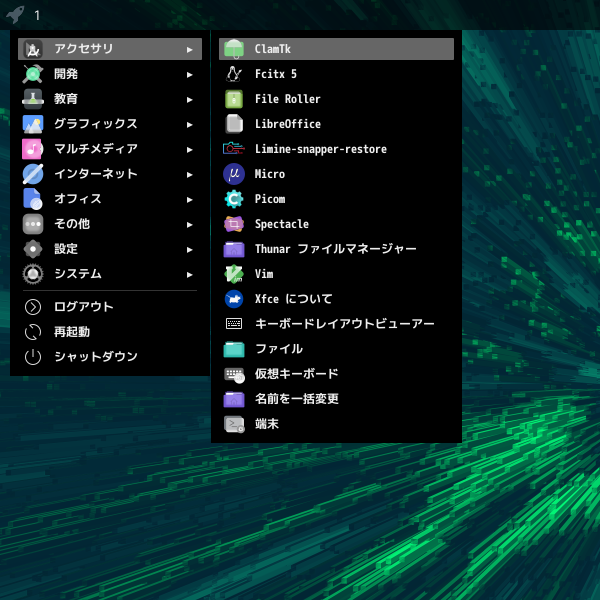This screenshot has width=600, height=600.
Task: Click the LibreOffice document icon
Action: coord(234,124)
